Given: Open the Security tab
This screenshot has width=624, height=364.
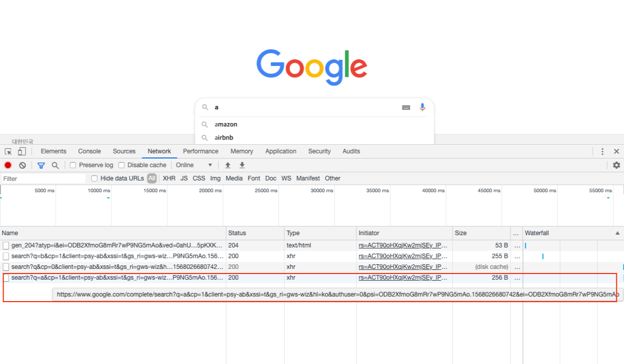Looking at the screenshot, I should tap(320, 151).
